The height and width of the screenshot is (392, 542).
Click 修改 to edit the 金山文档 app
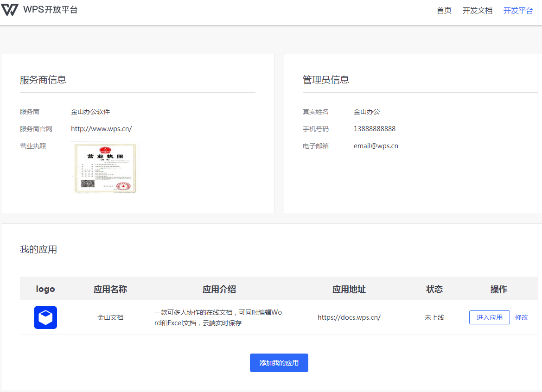tap(521, 317)
